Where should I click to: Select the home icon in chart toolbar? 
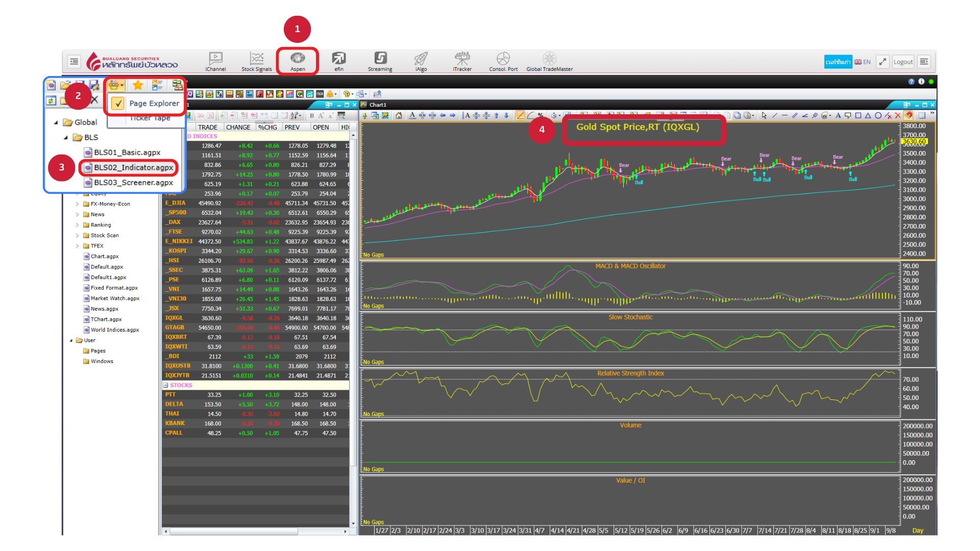(x=399, y=115)
